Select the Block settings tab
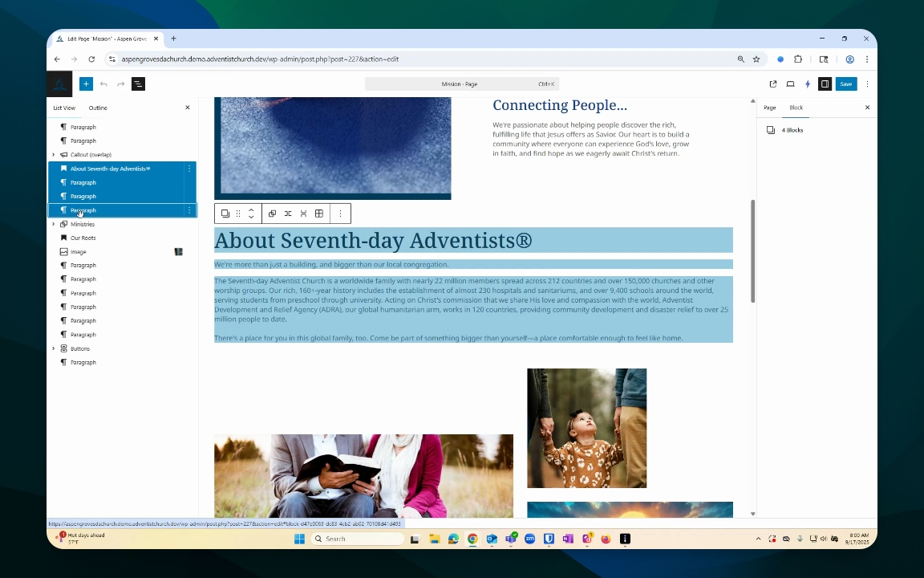 [796, 108]
